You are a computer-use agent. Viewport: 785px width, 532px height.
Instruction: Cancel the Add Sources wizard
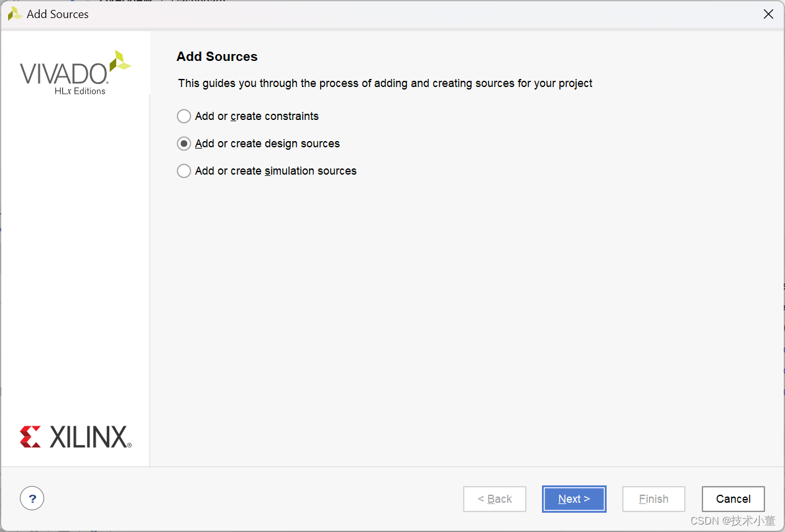733,499
